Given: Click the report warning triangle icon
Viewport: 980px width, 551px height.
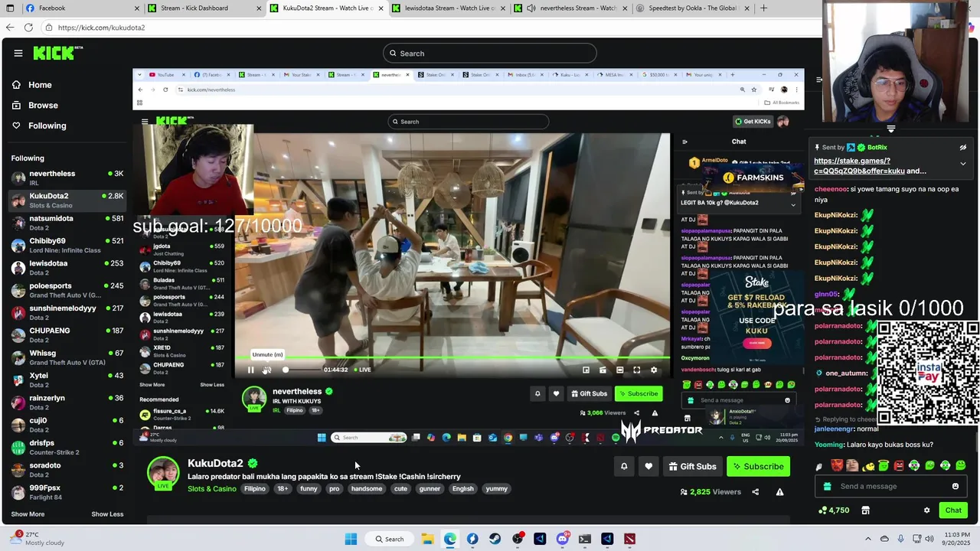Looking at the screenshot, I should pyautogui.click(x=779, y=492).
